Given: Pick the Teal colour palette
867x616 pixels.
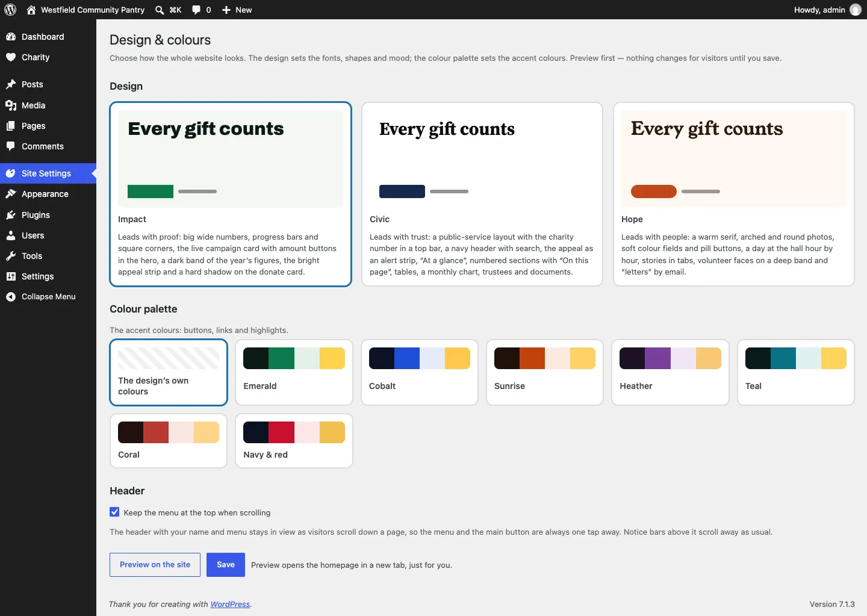Looking at the screenshot, I should click(x=796, y=372).
